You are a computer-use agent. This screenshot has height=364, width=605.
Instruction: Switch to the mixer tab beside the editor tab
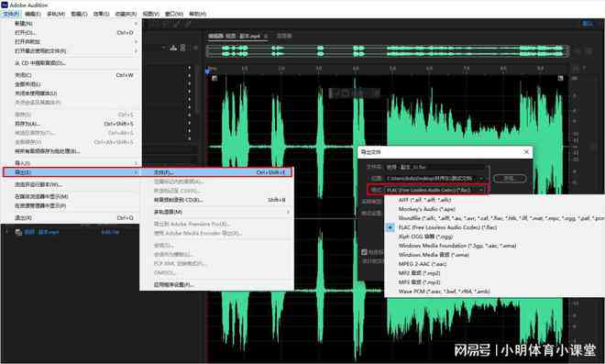[284, 36]
